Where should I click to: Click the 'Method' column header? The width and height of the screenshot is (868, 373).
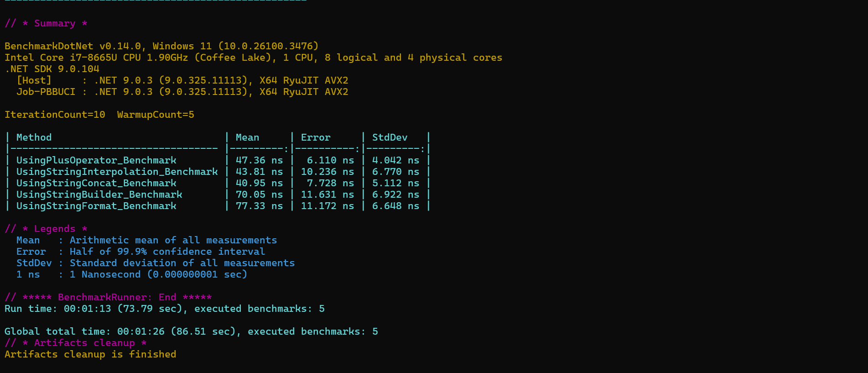(34, 137)
